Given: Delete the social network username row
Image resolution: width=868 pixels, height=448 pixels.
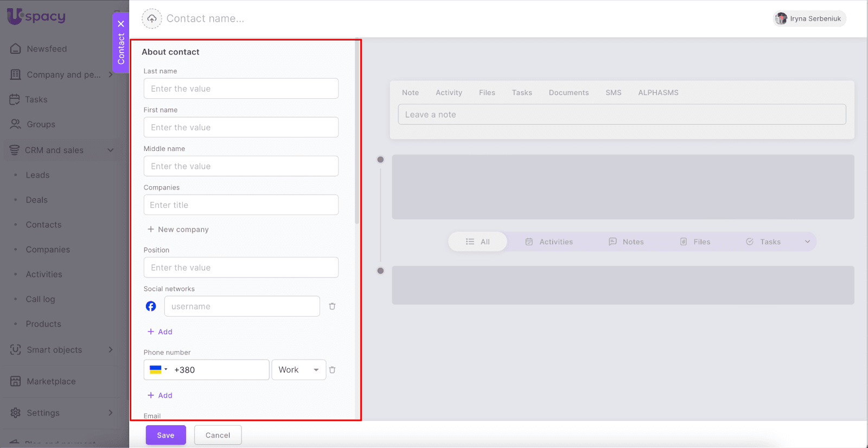Looking at the screenshot, I should click(332, 306).
